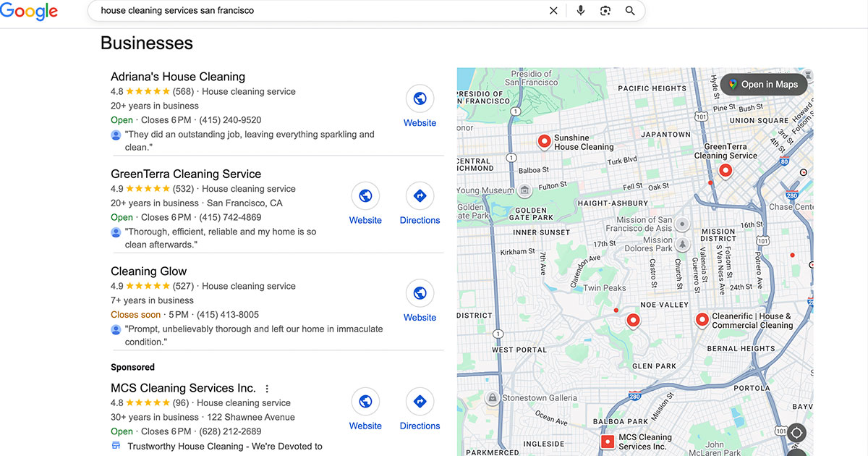Screen dimensions: 868x456
Task: Select Sunshine House Cleaning map pin
Action: point(544,141)
